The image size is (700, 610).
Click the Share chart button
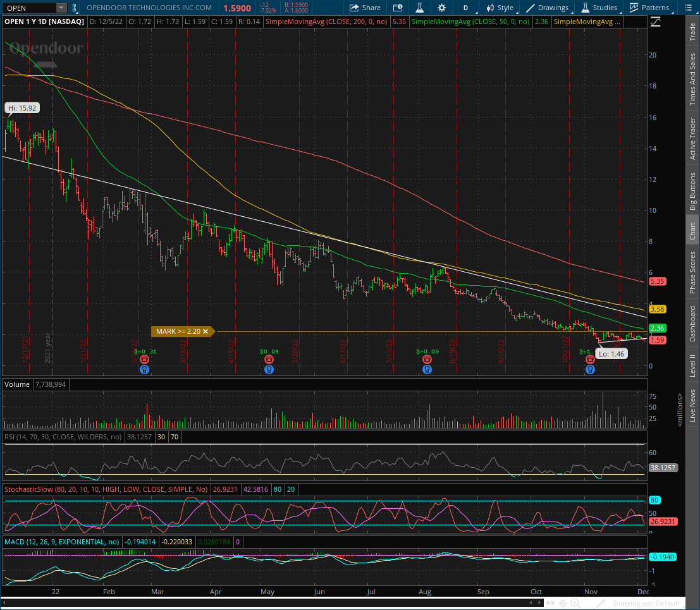pos(365,8)
